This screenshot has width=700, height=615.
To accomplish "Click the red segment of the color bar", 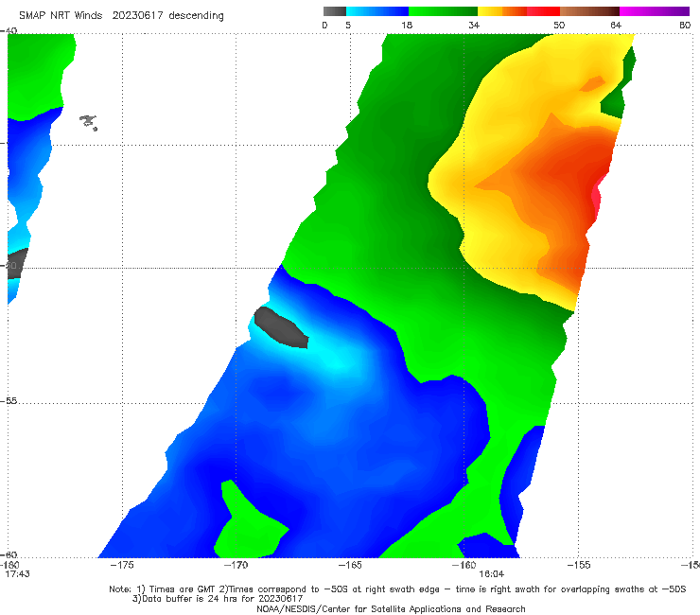I will coord(543,11).
